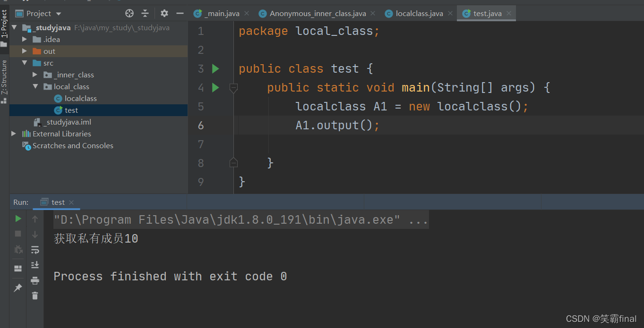644x328 pixels.
Task: Select Scratches and Consoles
Action: (x=68, y=145)
